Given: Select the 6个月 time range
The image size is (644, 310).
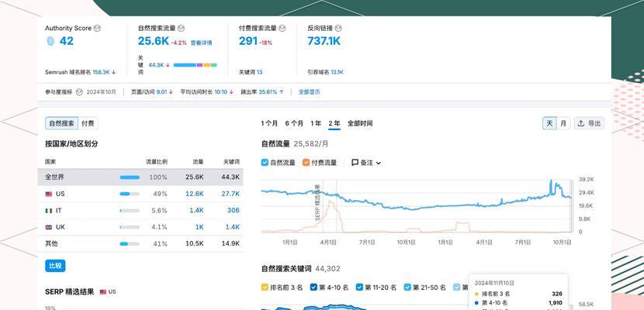Looking at the screenshot, I should (294, 123).
